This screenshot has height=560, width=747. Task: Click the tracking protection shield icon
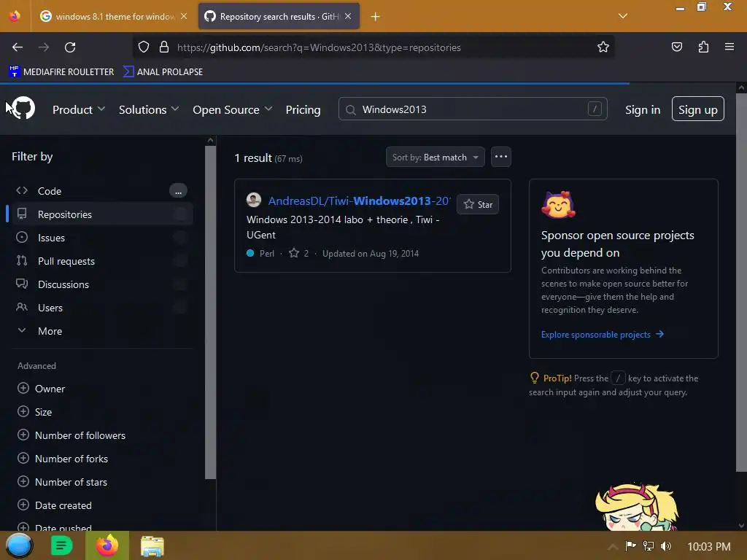(144, 47)
